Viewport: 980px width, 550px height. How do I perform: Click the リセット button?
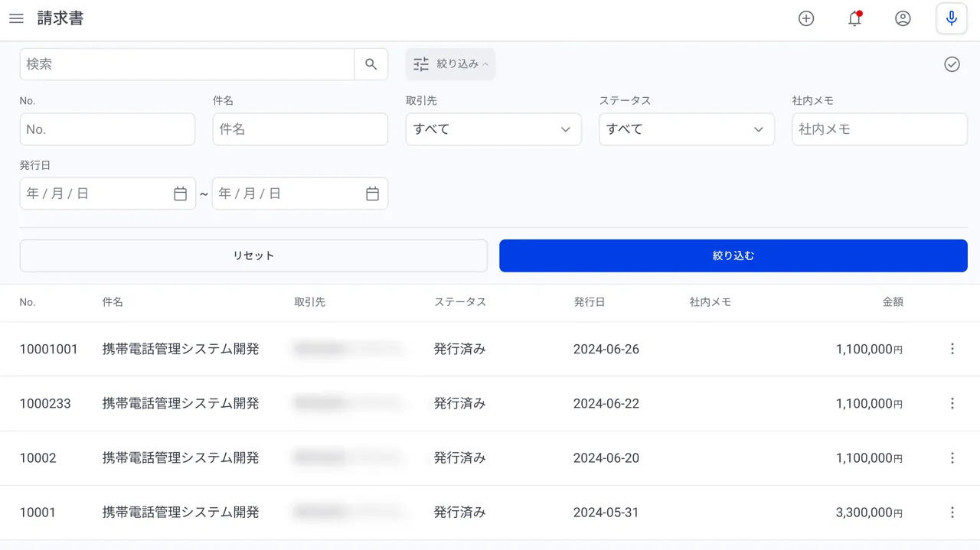[253, 255]
